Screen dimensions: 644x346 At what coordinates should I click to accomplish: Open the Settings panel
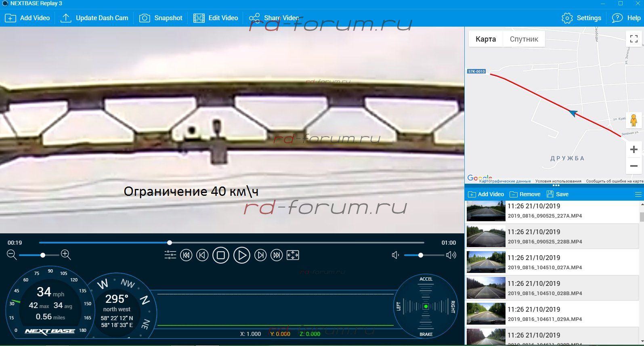[581, 18]
